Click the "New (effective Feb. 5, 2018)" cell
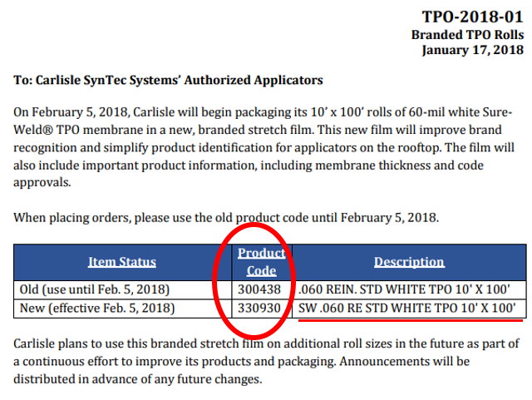The image size is (532, 400). [x=97, y=307]
